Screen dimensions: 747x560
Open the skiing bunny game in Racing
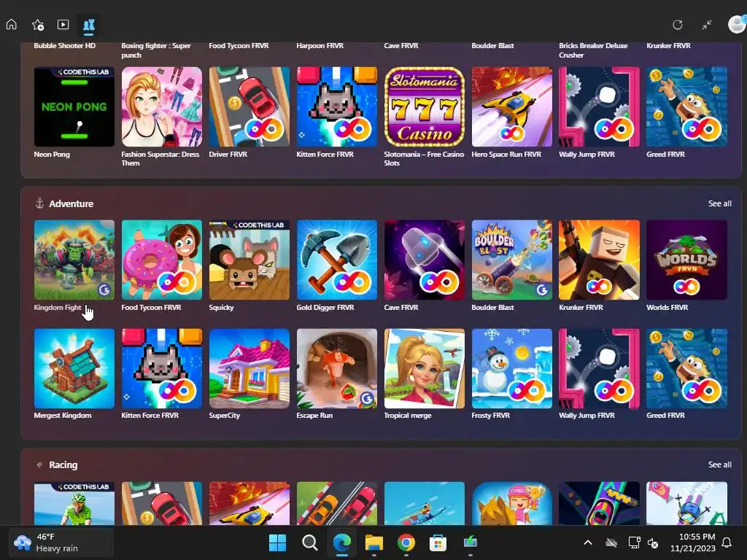click(x=687, y=503)
